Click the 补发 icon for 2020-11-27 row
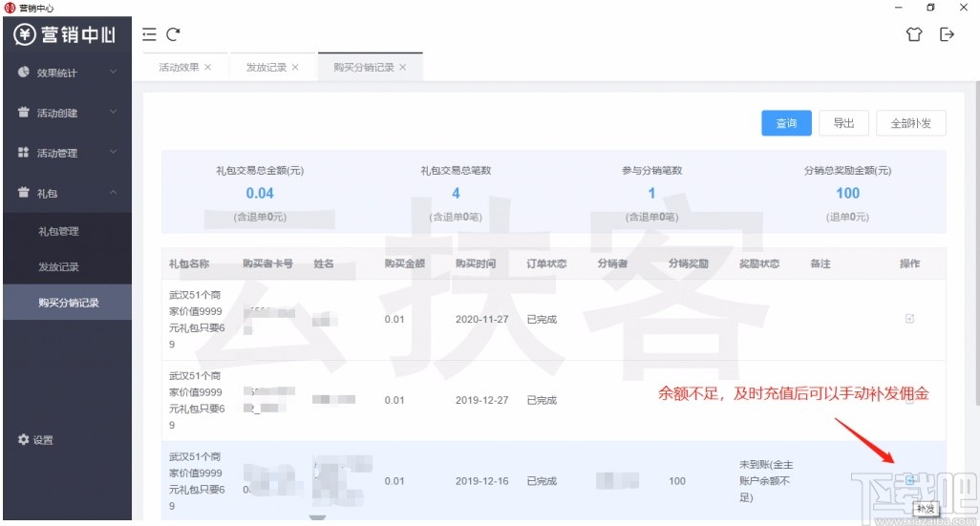This screenshot has width=980, height=526. tap(909, 319)
